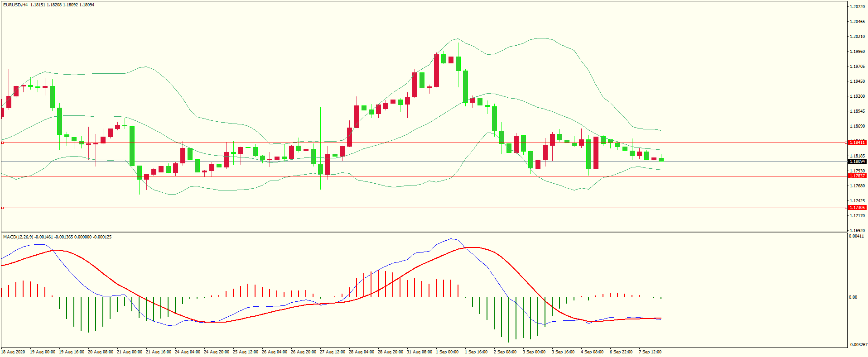Image resolution: width=868 pixels, height=357 pixels.
Task: Click the 26 Aug 04:00 time label
Action: (x=275, y=352)
